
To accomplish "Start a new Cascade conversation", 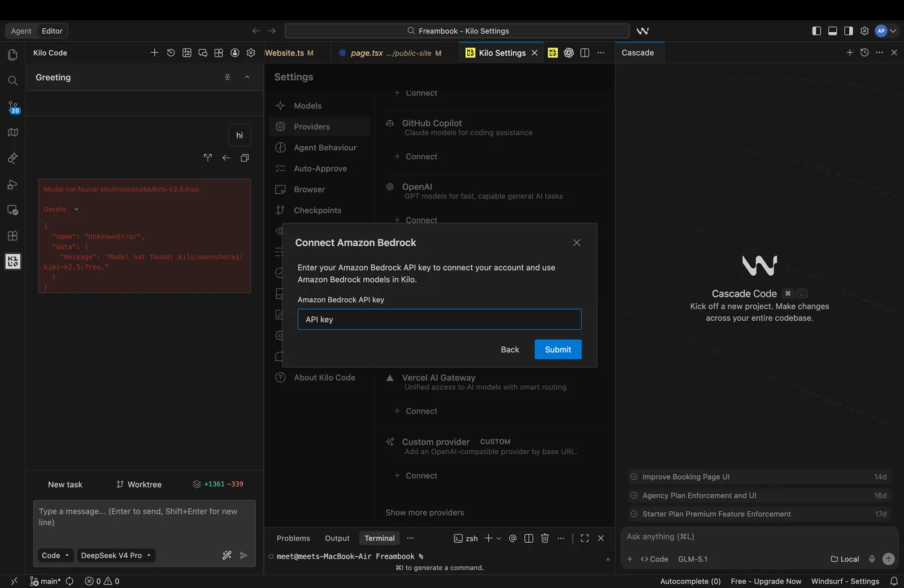I will click(x=849, y=53).
